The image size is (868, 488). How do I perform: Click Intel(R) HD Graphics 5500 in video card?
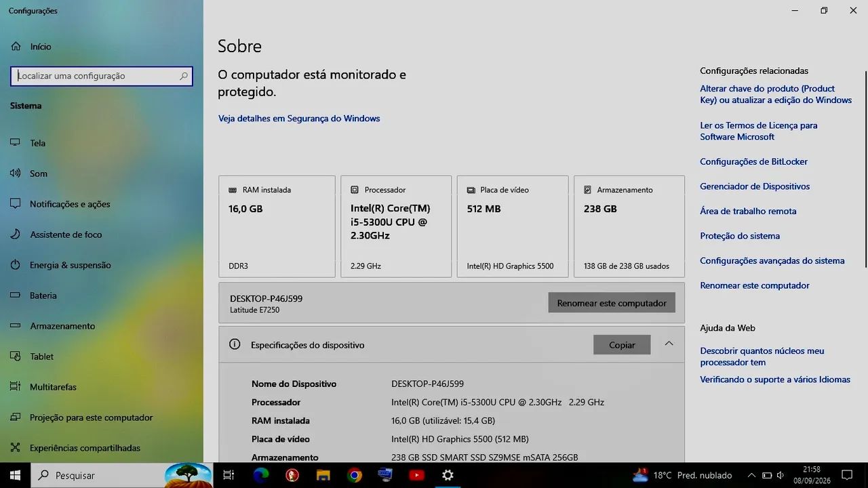point(510,266)
